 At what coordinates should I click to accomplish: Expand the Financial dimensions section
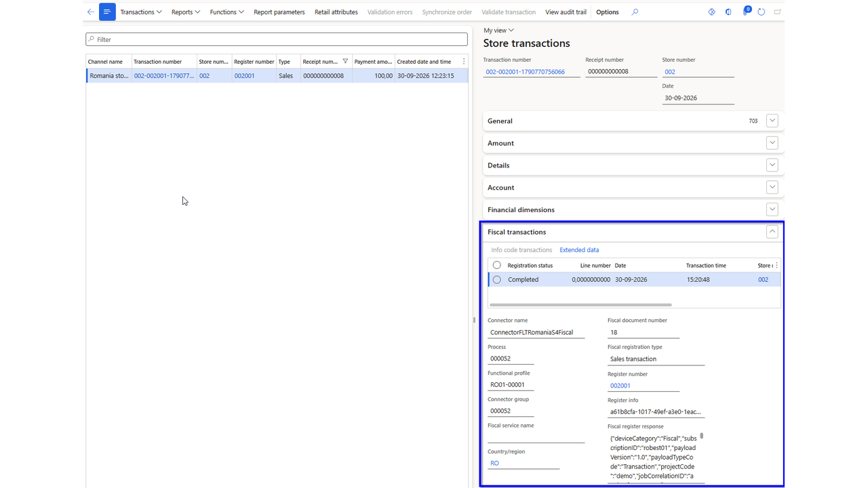(772, 209)
